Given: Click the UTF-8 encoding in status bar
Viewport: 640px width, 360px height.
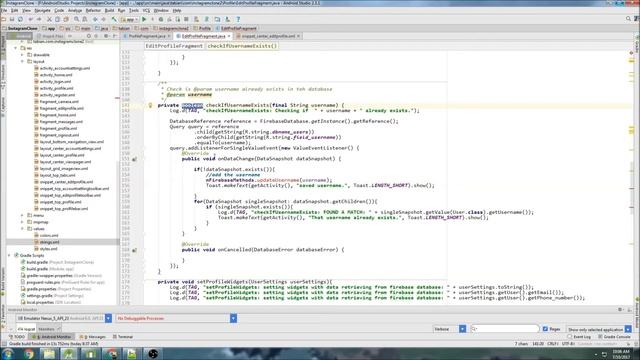Looking at the screenshot, I should [x=568, y=344].
